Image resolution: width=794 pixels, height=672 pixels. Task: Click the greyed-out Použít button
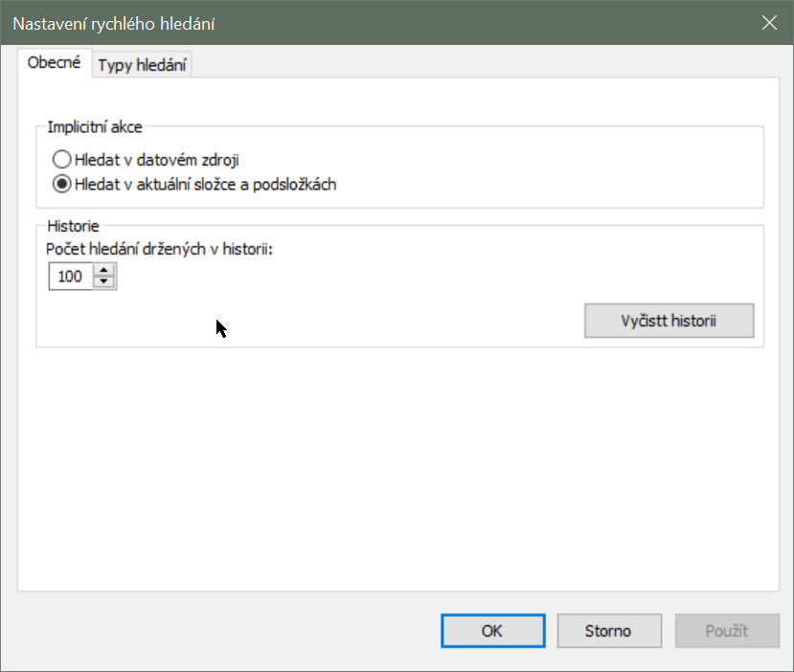tap(727, 631)
